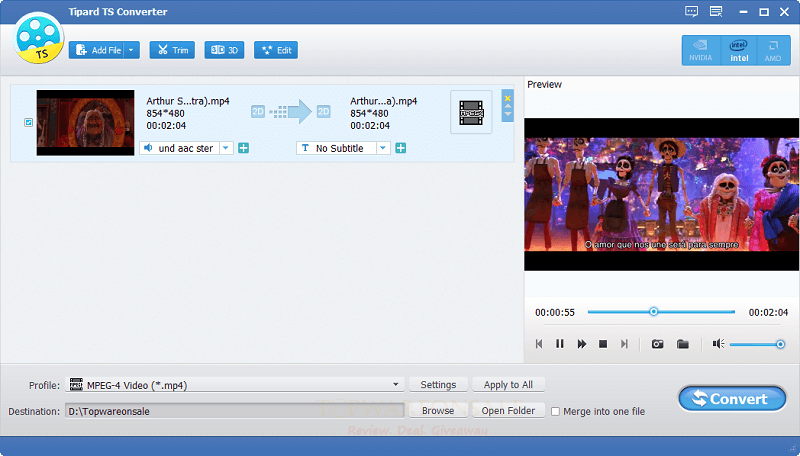Image resolution: width=800 pixels, height=456 pixels.
Task: Move the file up in list
Action: [x=508, y=107]
